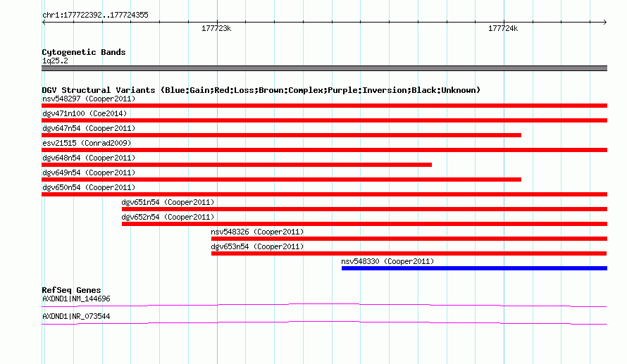Click the dgv647n54 (Cooper2011) label
The width and height of the screenshot is (627, 364).
pos(89,128)
